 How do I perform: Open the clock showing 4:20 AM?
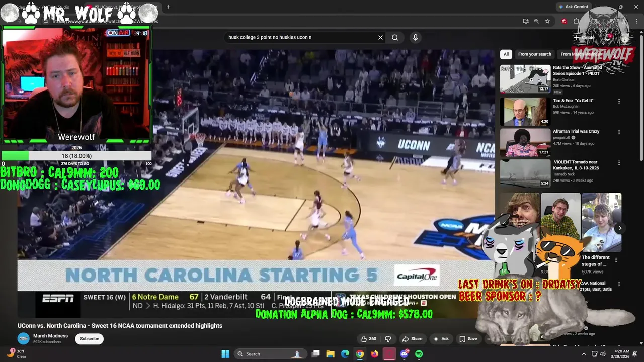coord(620,354)
